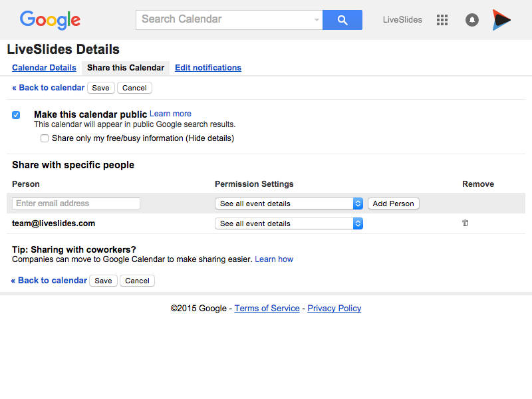Open the Terms of Service link
532x399 pixels.
point(267,308)
